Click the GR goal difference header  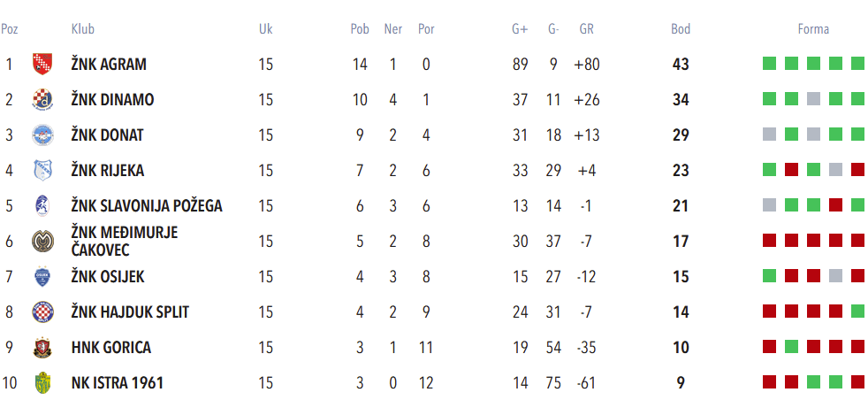pos(586,29)
